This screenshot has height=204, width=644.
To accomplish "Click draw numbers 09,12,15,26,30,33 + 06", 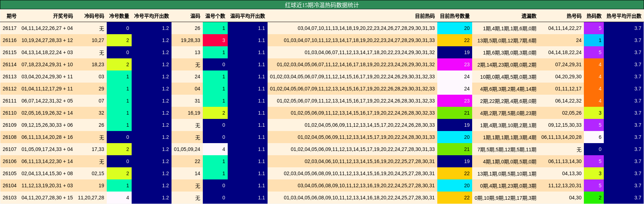I will click(x=47, y=125).
